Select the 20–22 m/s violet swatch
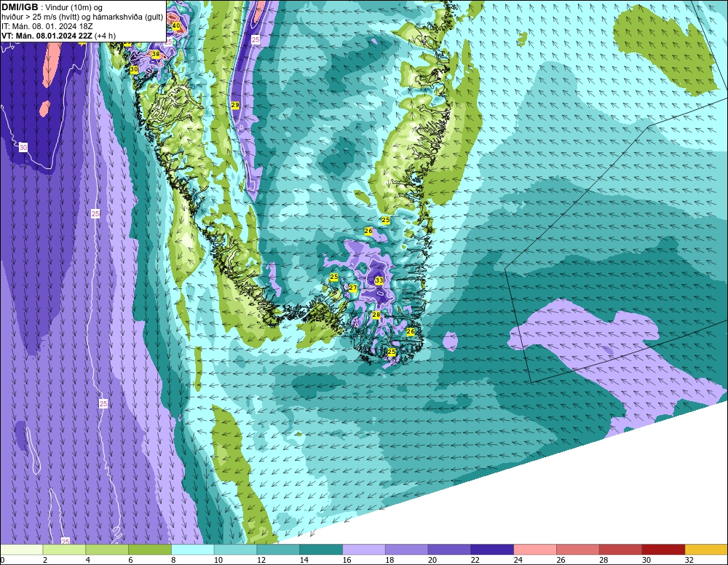This screenshot has width=728, height=565. (x=449, y=550)
